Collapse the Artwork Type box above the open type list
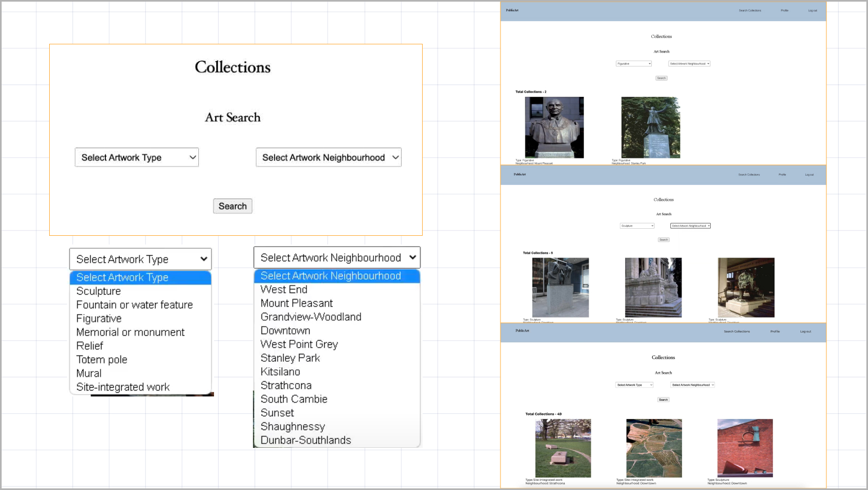Viewport: 868px width, 490px height. (141, 259)
